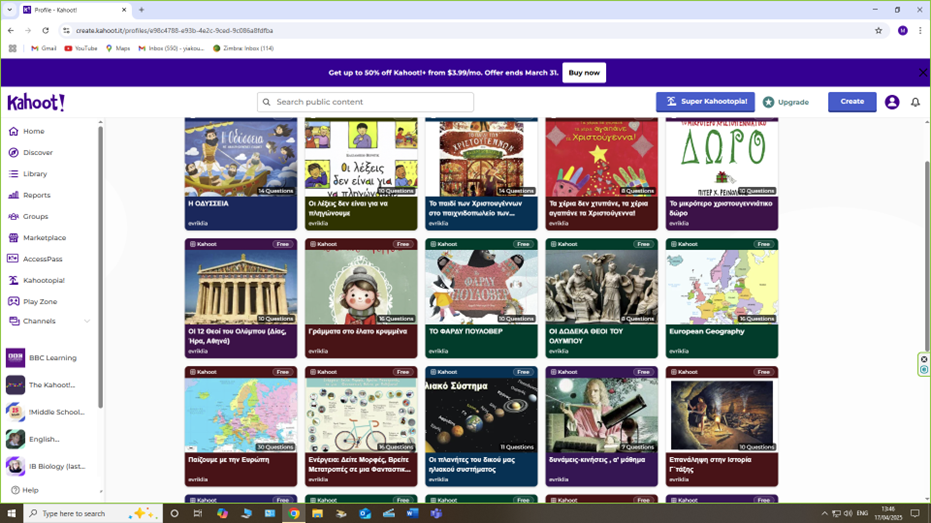Open the Gmail bookmark
Screen dimensions: 931x523
pos(43,48)
